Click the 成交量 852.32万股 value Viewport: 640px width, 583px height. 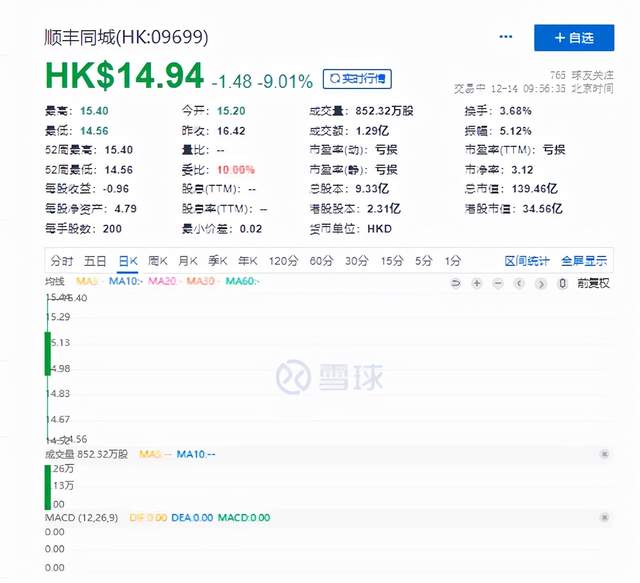384,111
